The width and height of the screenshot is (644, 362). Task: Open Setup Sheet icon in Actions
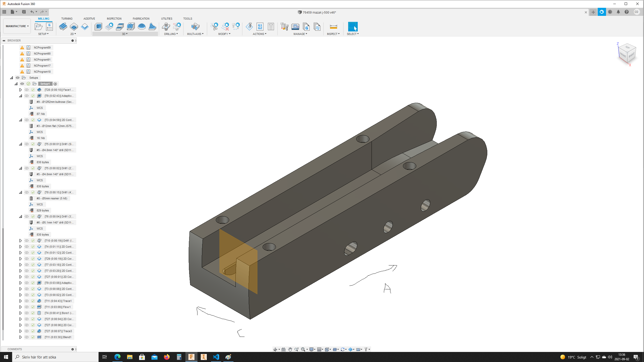point(271,26)
